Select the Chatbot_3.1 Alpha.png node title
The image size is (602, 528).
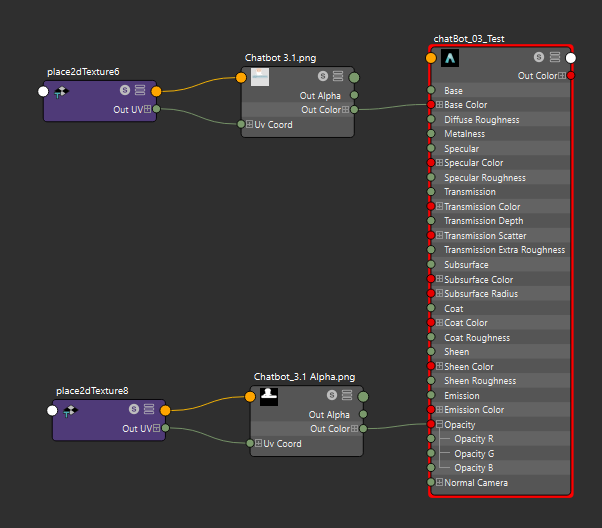pos(304,377)
